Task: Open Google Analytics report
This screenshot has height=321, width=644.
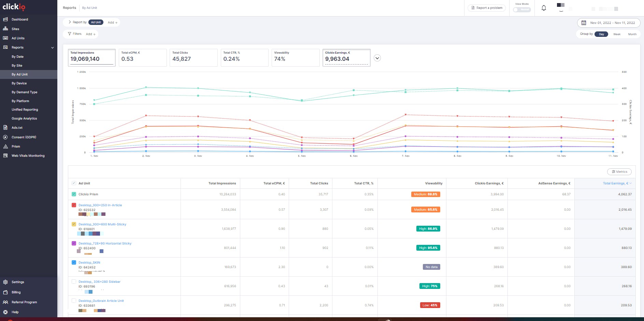Action: point(24,118)
